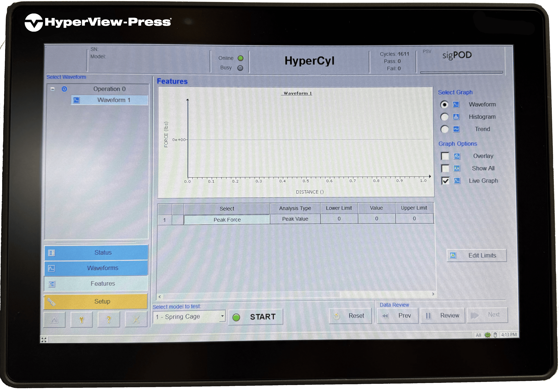Click the Operation 0 circular node icon
The height and width of the screenshot is (392, 560).
coord(64,89)
